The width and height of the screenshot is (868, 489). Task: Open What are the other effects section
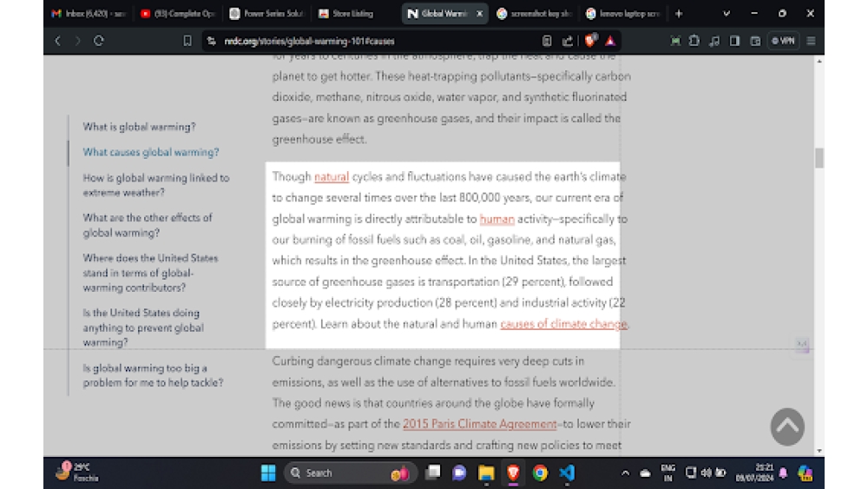[x=148, y=225]
